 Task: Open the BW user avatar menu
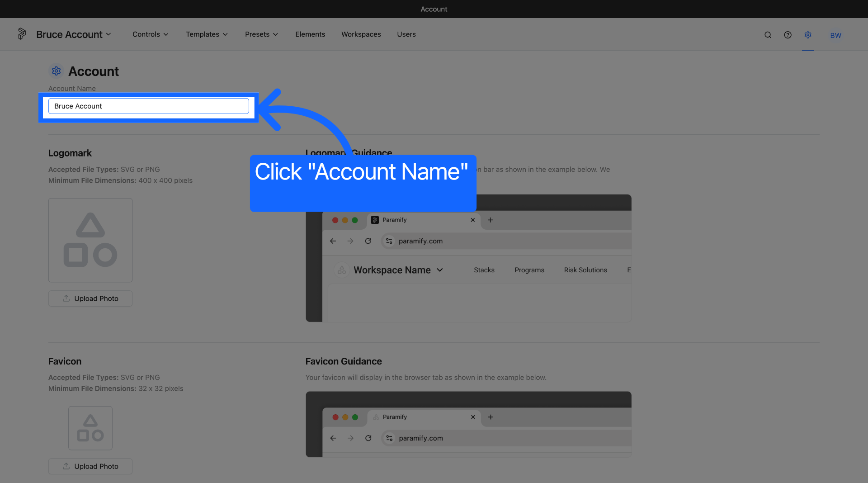tap(835, 35)
